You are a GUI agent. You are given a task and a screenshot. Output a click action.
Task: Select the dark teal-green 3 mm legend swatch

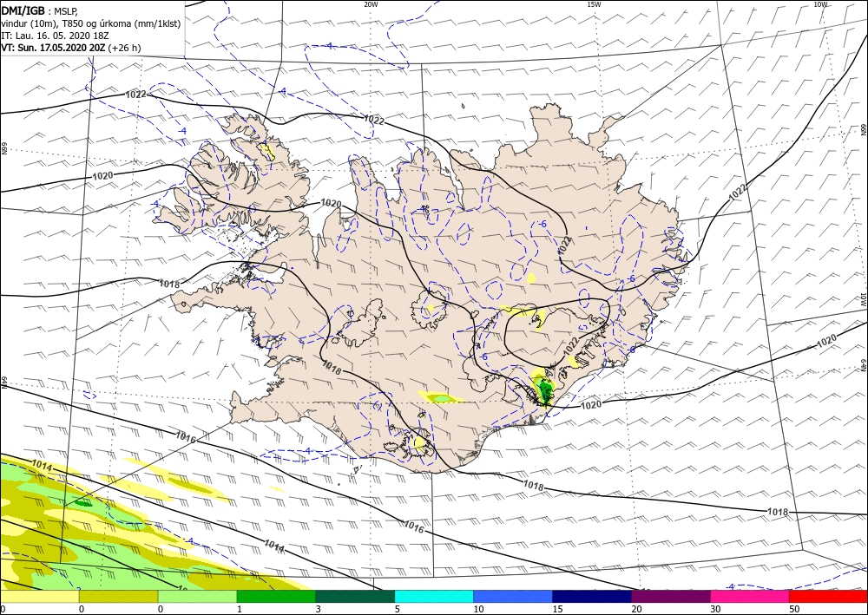pyautogui.click(x=355, y=596)
